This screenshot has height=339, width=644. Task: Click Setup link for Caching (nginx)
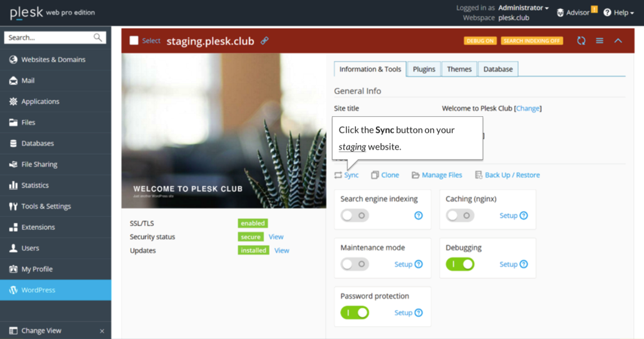click(x=508, y=216)
